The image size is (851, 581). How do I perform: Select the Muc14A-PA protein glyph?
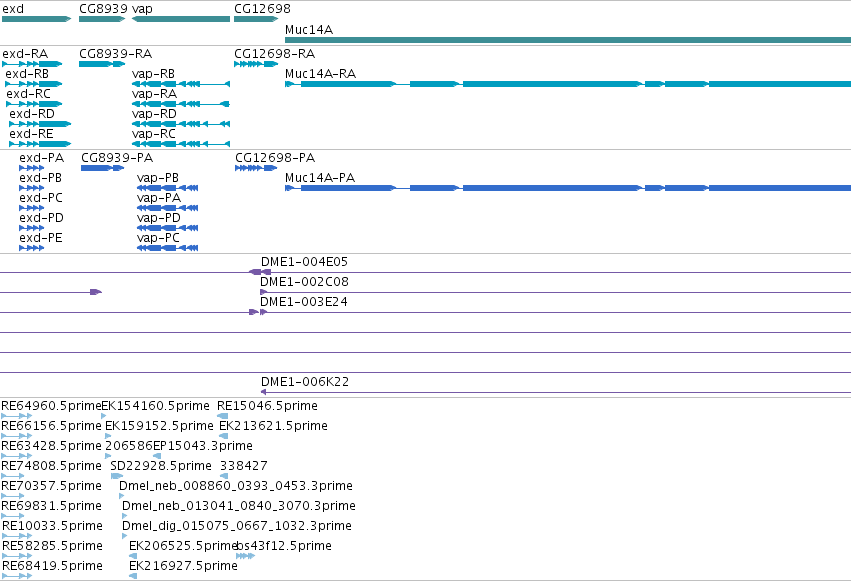[568, 188]
